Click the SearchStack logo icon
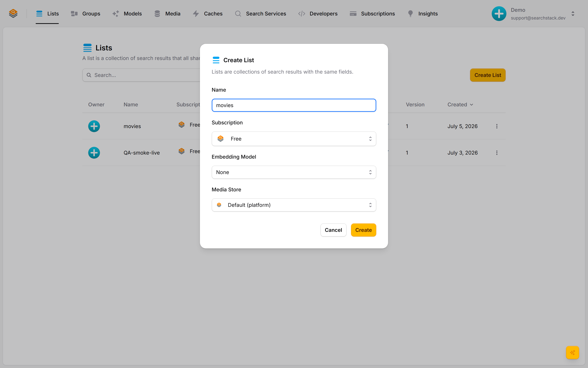588x368 pixels. [13, 13]
